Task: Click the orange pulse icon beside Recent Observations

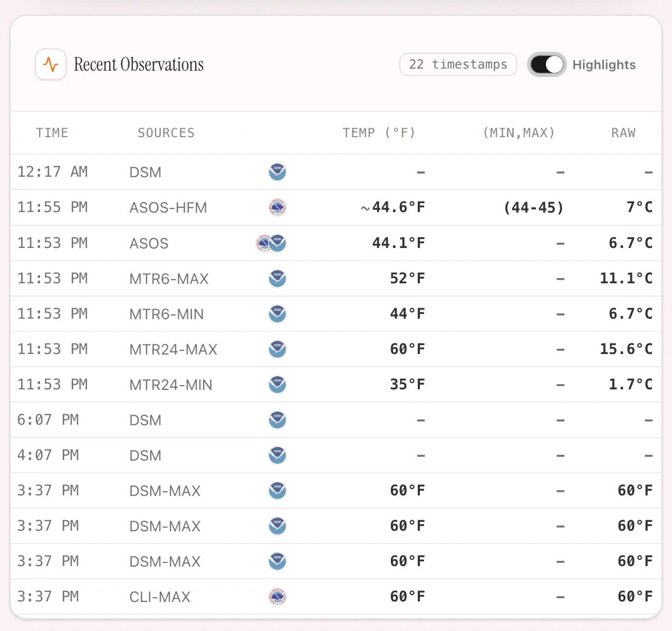Action: click(x=51, y=64)
